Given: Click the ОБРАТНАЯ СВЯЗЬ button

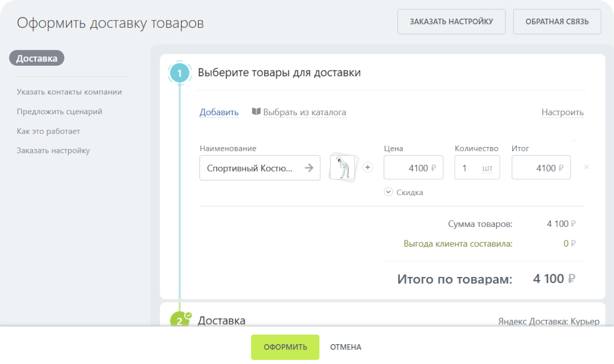Looking at the screenshot, I should (557, 22).
